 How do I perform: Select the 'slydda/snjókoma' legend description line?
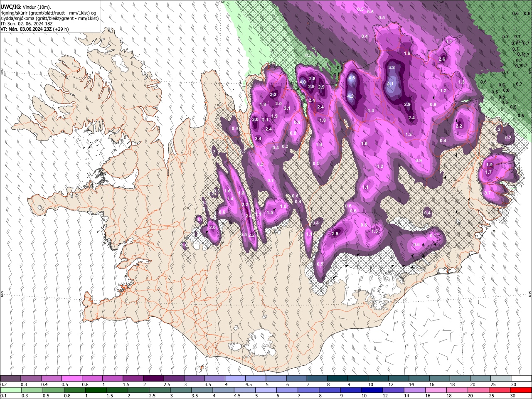(x=49, y=18)
